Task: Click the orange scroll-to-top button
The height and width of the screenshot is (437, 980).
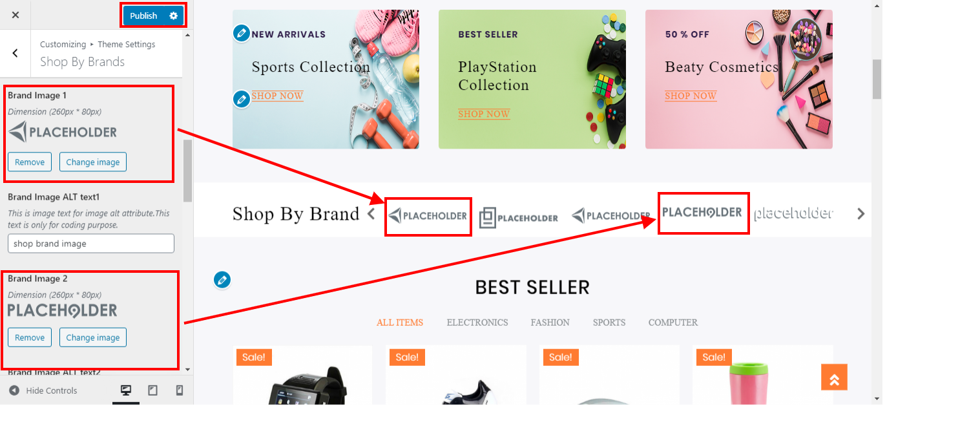Action: pos(834,378)
